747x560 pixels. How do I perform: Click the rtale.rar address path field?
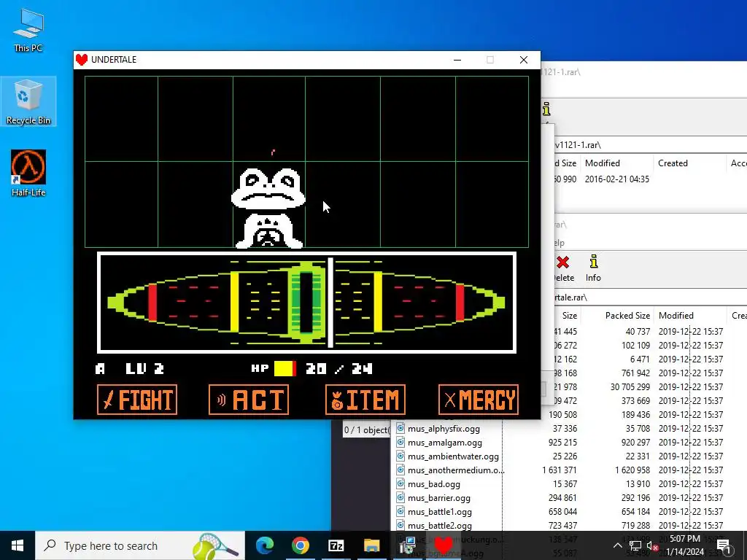(650, 297)
